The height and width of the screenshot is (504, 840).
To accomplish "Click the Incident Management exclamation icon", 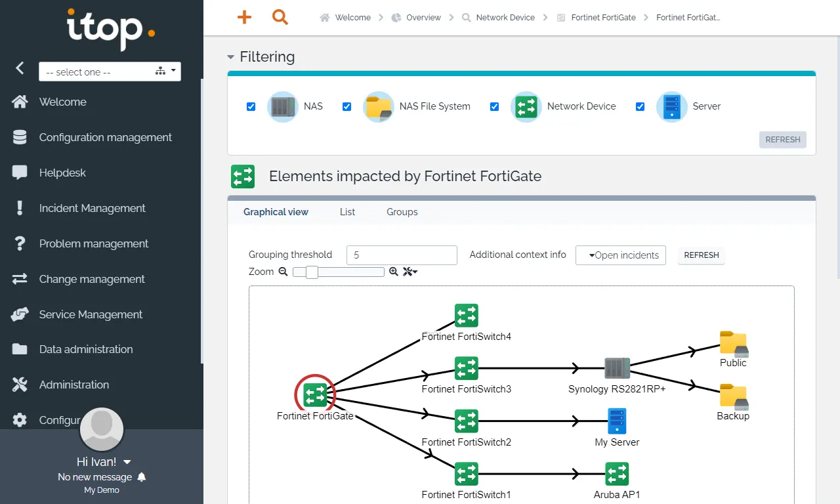I will pos(20,208).
